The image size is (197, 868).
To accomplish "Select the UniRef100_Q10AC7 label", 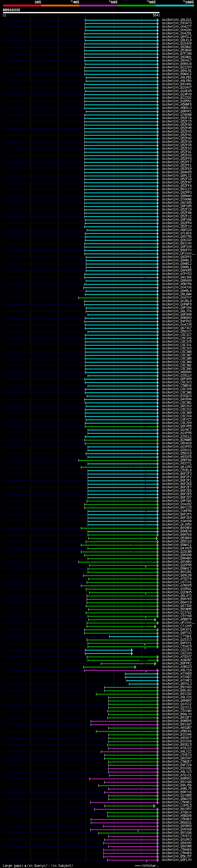I will (x=176, y=430).
